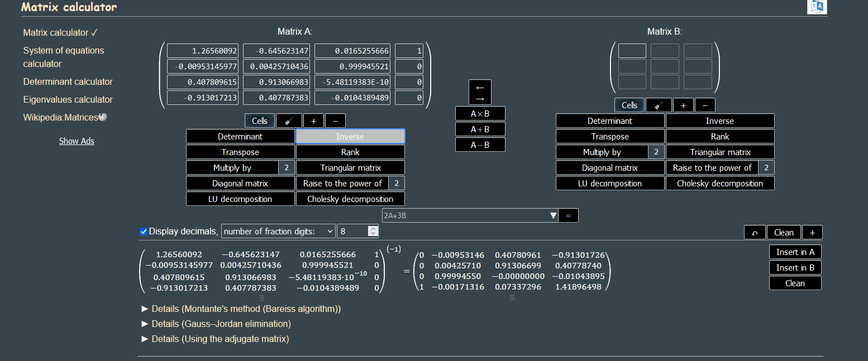
Task: Uncheck the Display decimals checkbox
Action: click(144, 231)
